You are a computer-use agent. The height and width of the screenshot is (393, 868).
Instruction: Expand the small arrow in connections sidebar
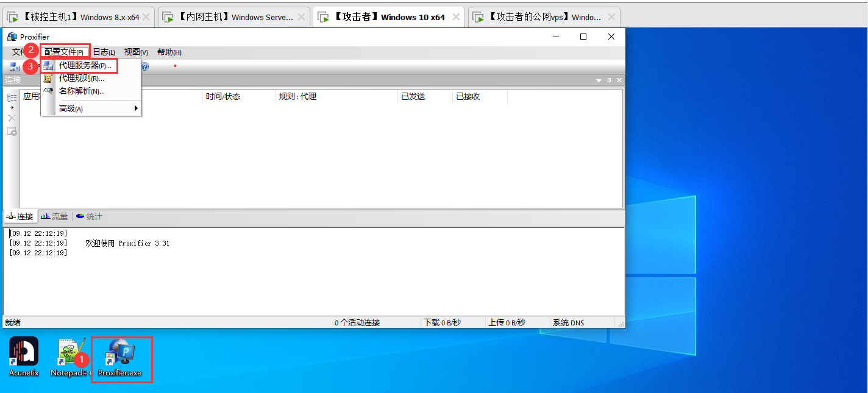pyautogui.click(x=12, y=107)
